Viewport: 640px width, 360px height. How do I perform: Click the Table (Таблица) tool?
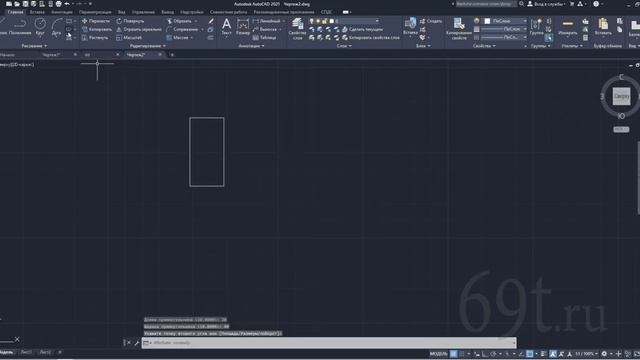point(264,38)
